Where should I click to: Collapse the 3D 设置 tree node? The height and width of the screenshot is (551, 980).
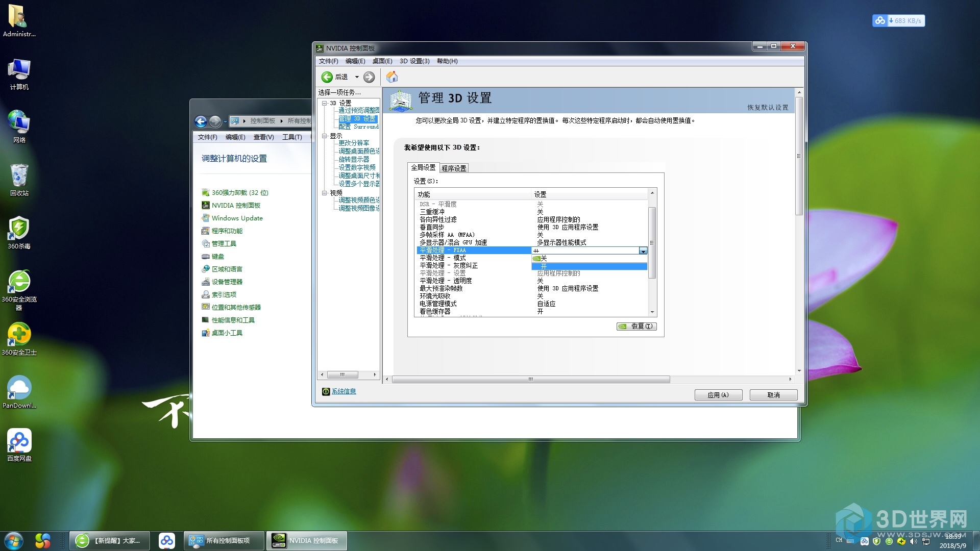(x=324, y=103)
